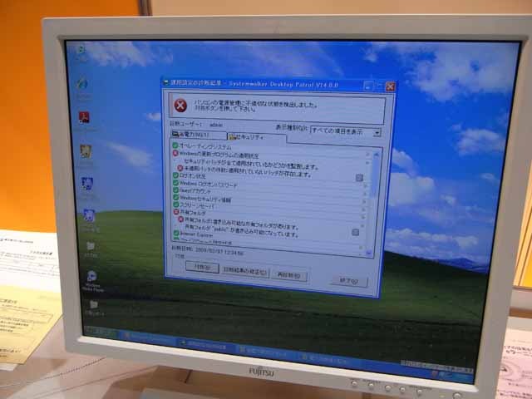Click the results list scrollbar up arrow

pos(377,155)
